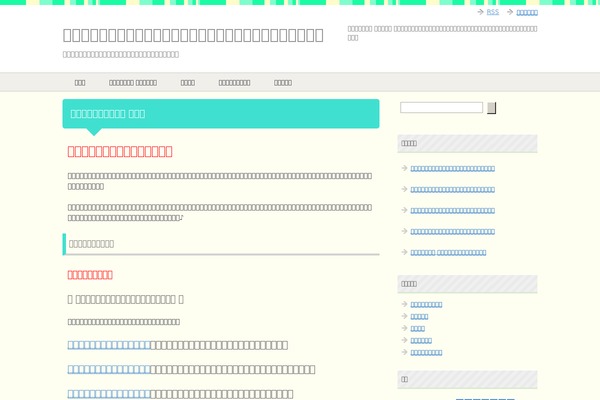This screenshot has height=400, width=600.
Task: Click the large gray site title at top
Action: pos(193,35)
